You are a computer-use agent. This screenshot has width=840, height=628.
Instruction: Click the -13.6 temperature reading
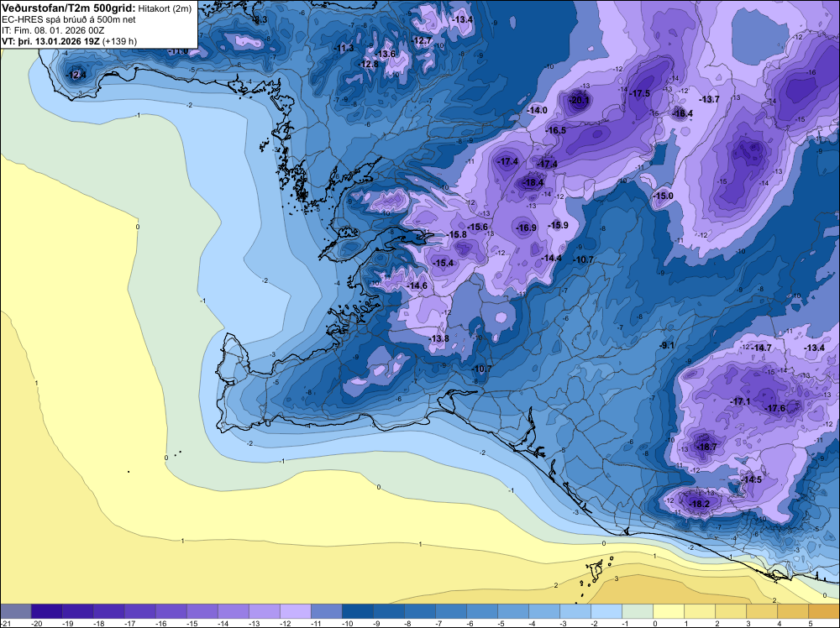coord(385,54)
